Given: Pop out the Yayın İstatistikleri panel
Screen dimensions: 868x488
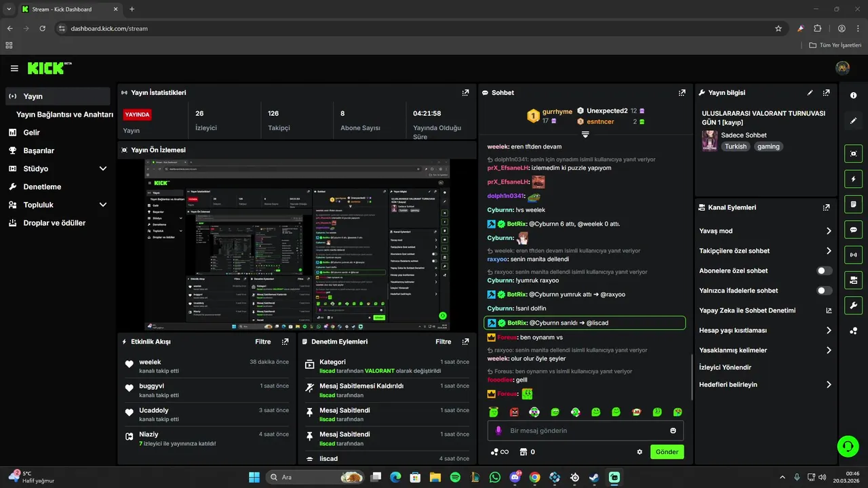Looking at the screenshot, I should click(x=465, y=93).
